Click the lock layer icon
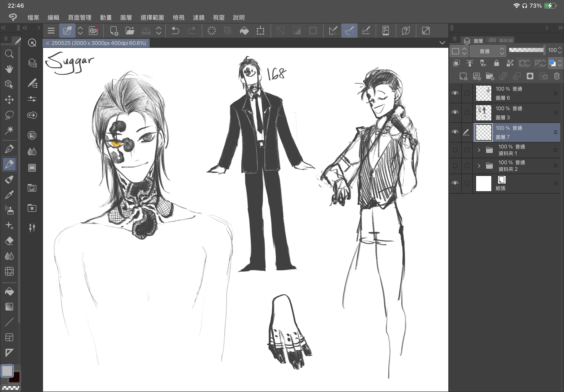Image resolution: width=564 pixels, height=392 pixels. (x=496, y=63)
